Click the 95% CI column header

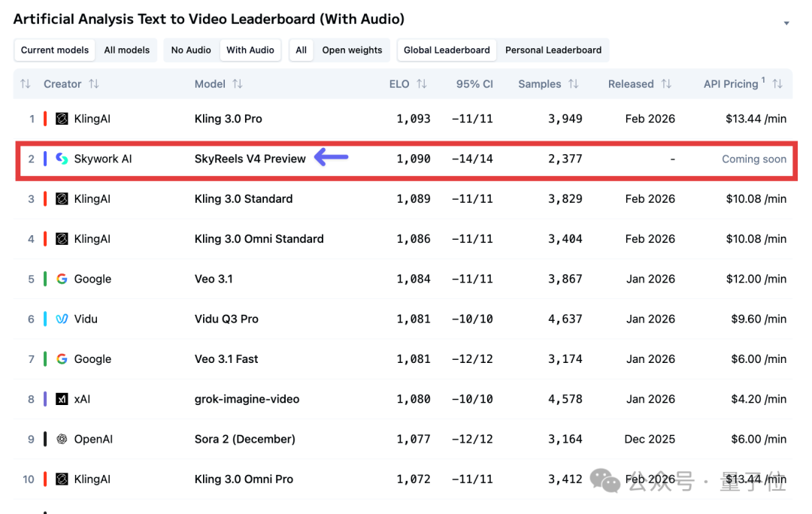click(x=474, y=84)
